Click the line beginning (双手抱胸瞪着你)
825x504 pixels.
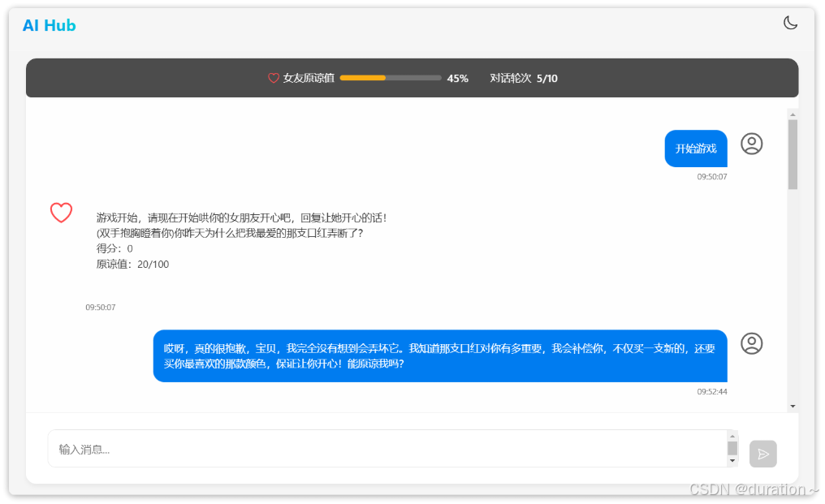(x=230, y=233)
